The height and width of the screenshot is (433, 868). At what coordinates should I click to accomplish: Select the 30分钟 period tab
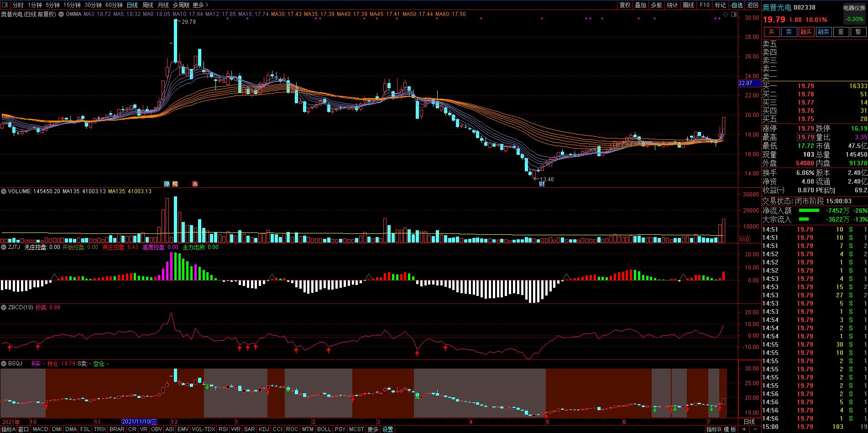click(93, 5)
